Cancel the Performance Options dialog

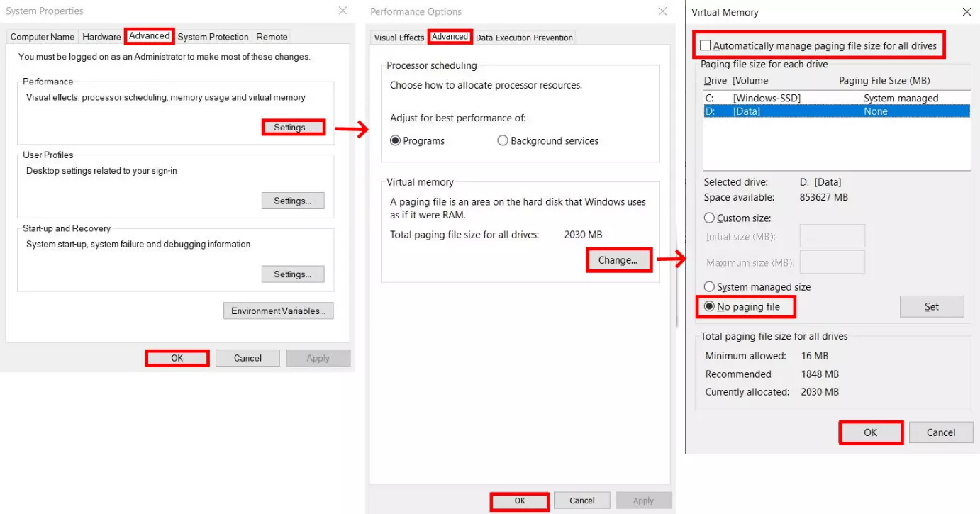coord(581,501)
